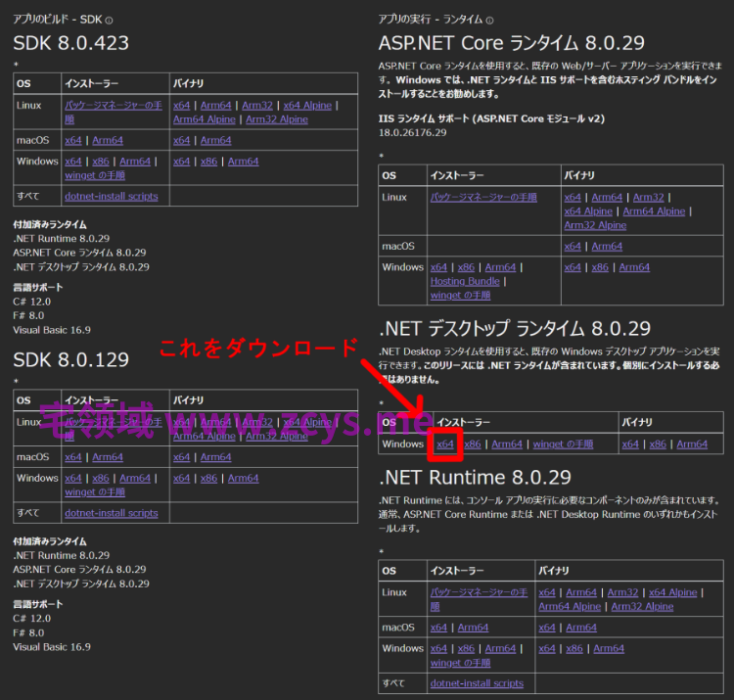Click info icon beside アプリの実行 - ランタイム heading

coord(489,21)
